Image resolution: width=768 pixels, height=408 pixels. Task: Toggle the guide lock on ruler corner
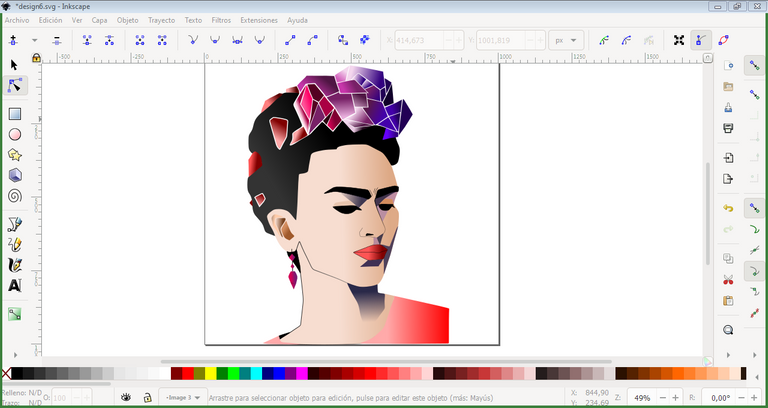pyautogui.click(x=36, y=58)
